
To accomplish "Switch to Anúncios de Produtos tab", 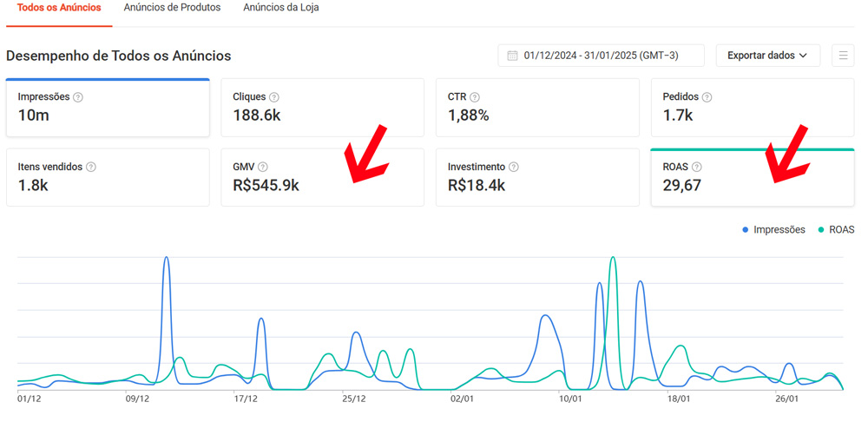I will click(172, 8).
